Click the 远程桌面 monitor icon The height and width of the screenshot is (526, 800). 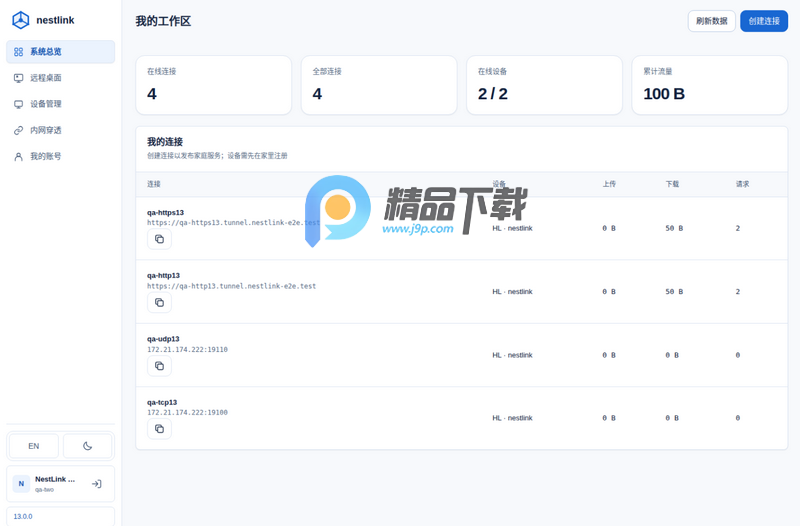click(18, 78)
